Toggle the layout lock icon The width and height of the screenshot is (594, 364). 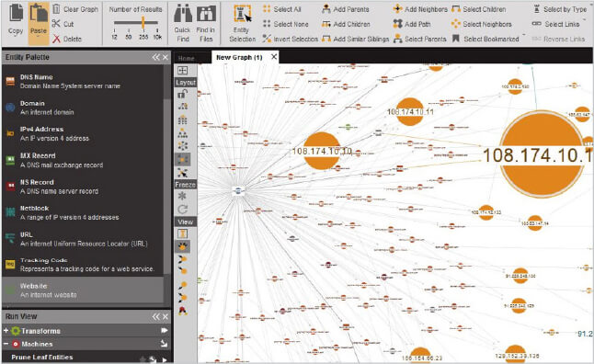182,94
